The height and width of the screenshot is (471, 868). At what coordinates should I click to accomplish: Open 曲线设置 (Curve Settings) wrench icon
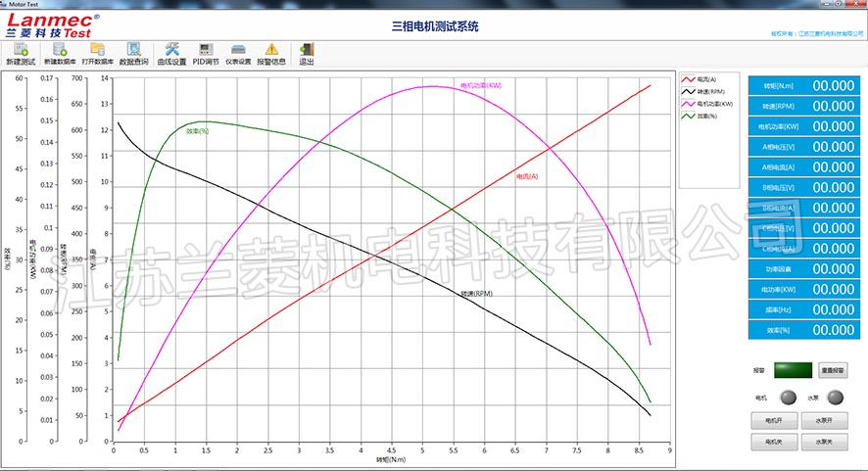tap(172, 50)
